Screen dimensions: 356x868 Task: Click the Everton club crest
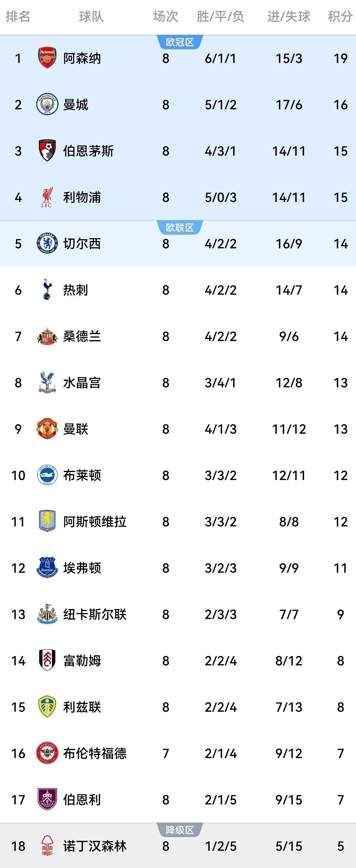tap(47, 568)
